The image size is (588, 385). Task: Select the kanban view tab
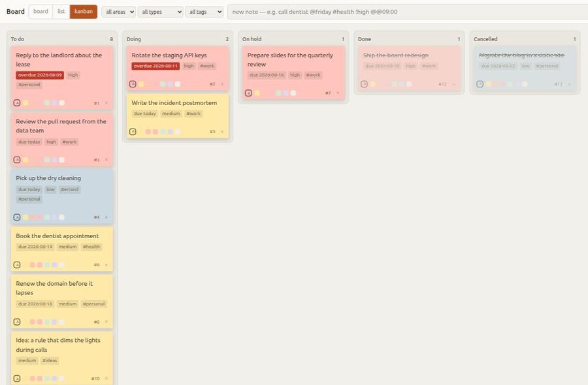[x=83, y=11]
